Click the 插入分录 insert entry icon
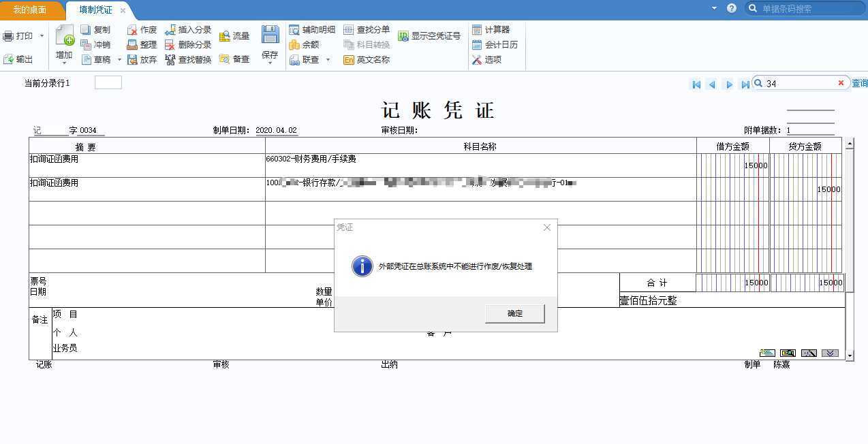 pyautogui.click(x=170, y=30)
